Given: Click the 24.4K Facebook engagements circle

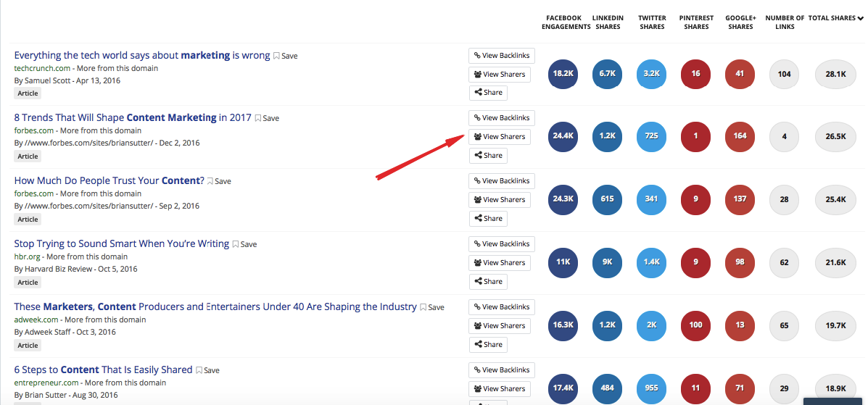Looking at the screenshot, I should coord(563,137).
